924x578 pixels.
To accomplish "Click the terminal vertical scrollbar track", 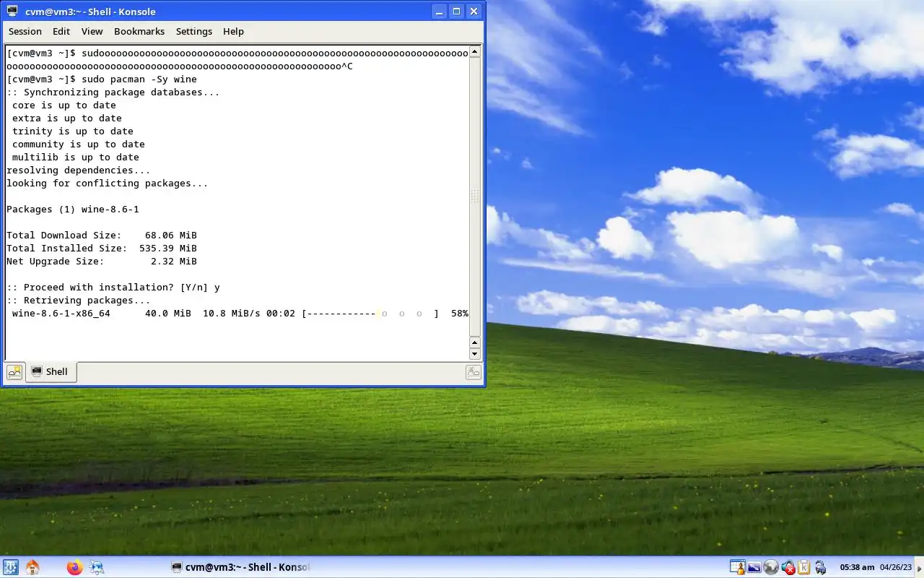I will tap(475, 197).
